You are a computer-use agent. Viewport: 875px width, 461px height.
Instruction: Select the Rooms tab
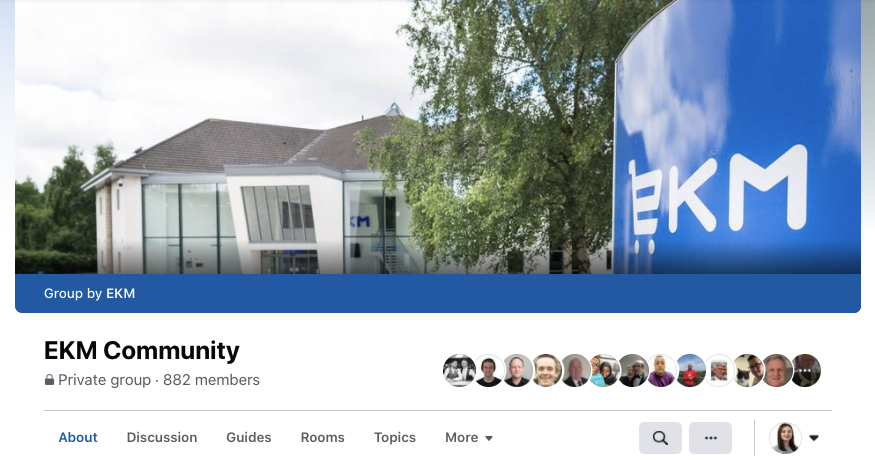point(323,438)
